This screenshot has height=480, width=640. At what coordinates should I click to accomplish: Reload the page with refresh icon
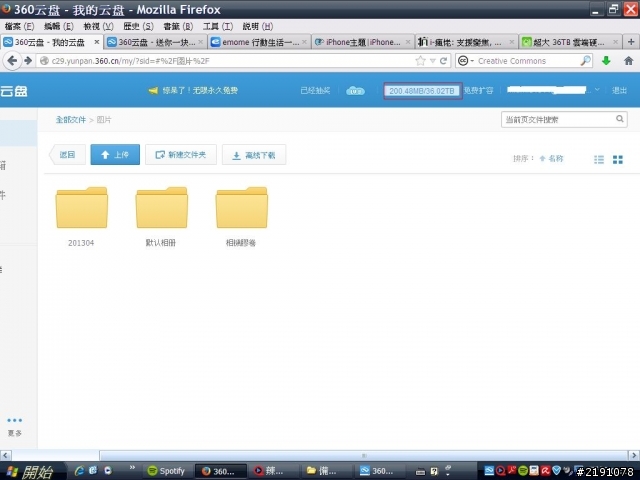pyautogui.click(x=443, y=61)
